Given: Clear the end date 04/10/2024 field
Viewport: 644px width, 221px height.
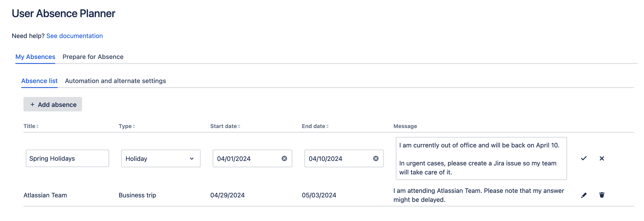Looking at the screenshot, I should point(376,158).
